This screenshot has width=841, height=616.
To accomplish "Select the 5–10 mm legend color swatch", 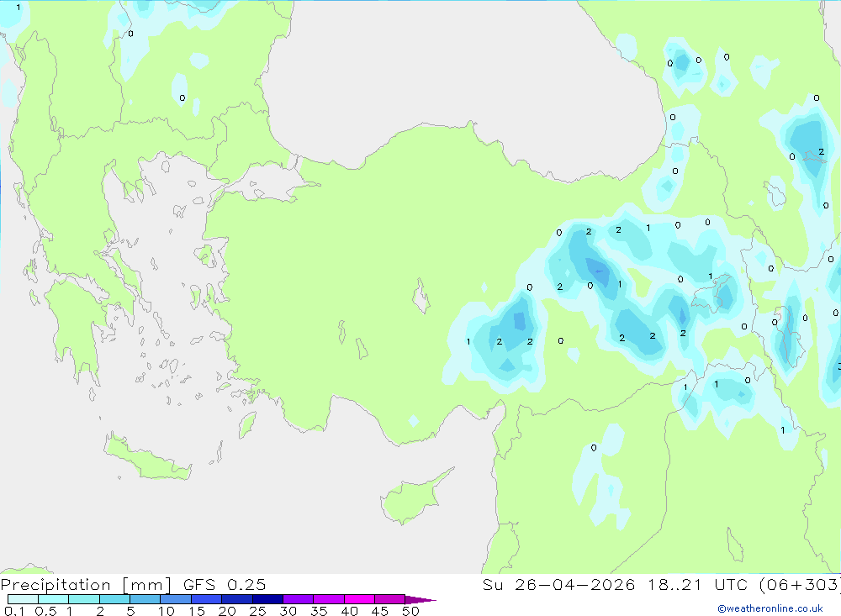I will coord(145,599).
